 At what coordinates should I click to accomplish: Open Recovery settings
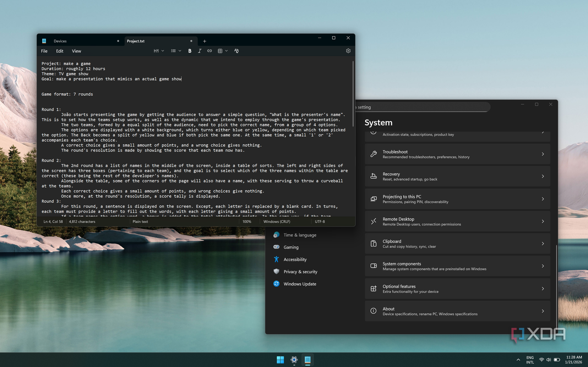point(457,176)
